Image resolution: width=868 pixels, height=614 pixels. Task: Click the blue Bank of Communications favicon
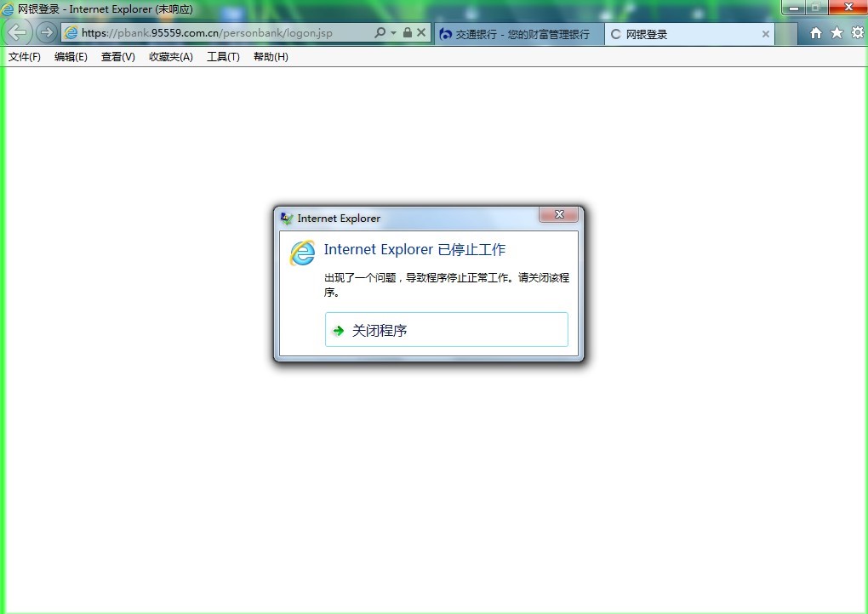click(445, 34)
